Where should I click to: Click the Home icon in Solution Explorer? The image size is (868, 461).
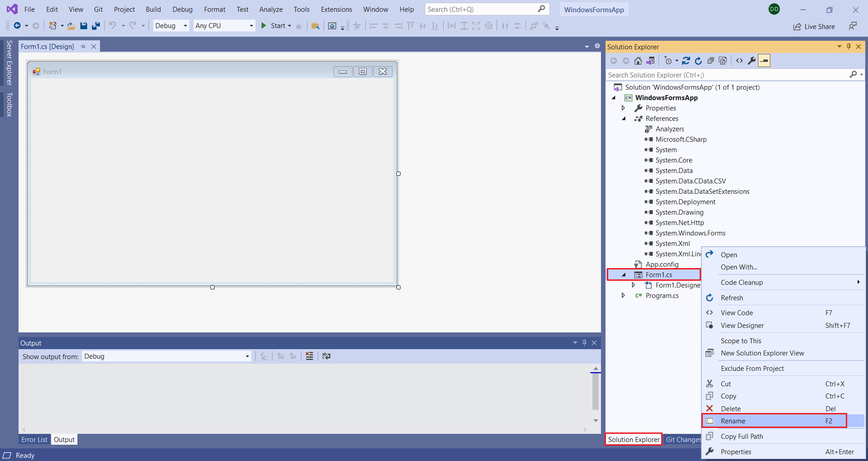[638, 61]
